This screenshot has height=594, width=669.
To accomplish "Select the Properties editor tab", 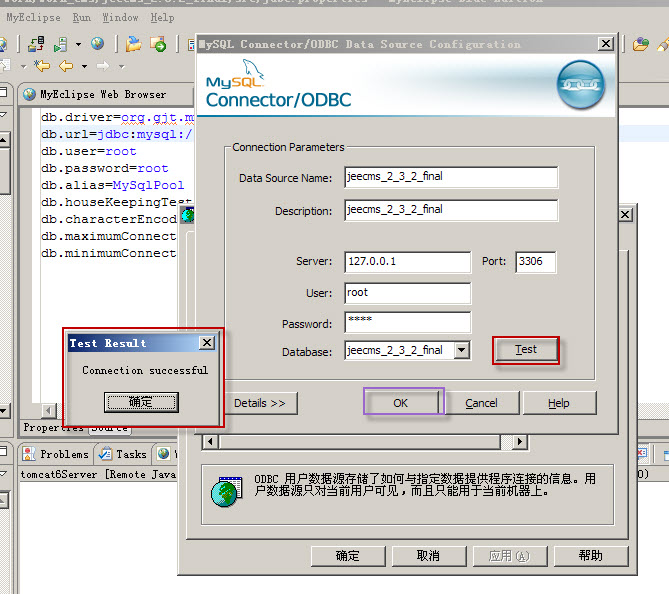I will tap(53, 428).
